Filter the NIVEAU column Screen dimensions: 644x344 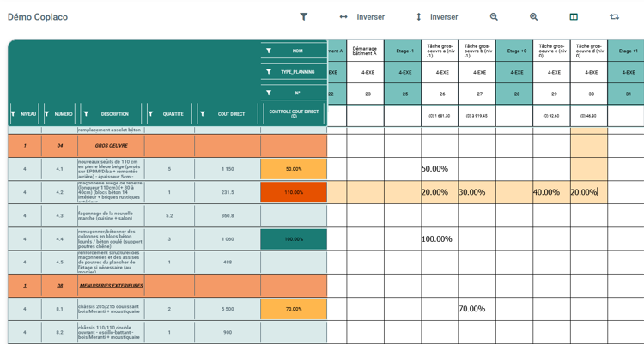point(13,114)
